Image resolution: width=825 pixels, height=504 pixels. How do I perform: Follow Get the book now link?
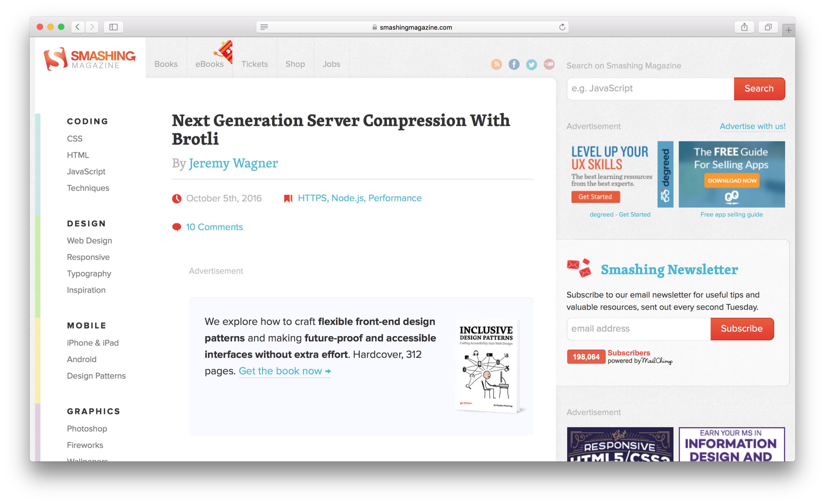tap(285, 371)
